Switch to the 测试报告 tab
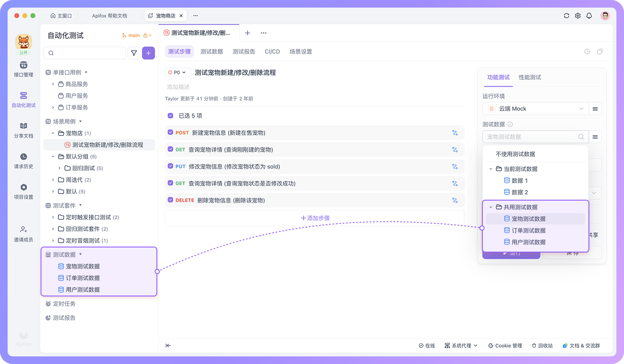Screen dimensions: 624x364 click(x=244, y=51)
